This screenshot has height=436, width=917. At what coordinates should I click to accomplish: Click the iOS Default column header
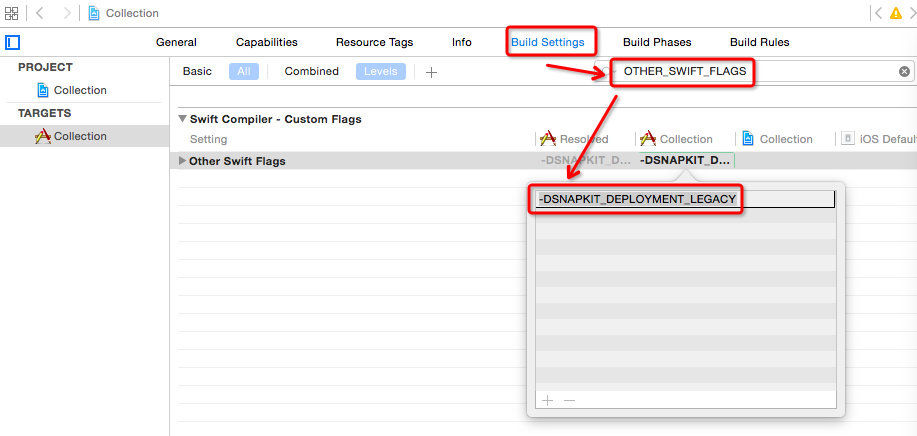[x=878, y=139]
